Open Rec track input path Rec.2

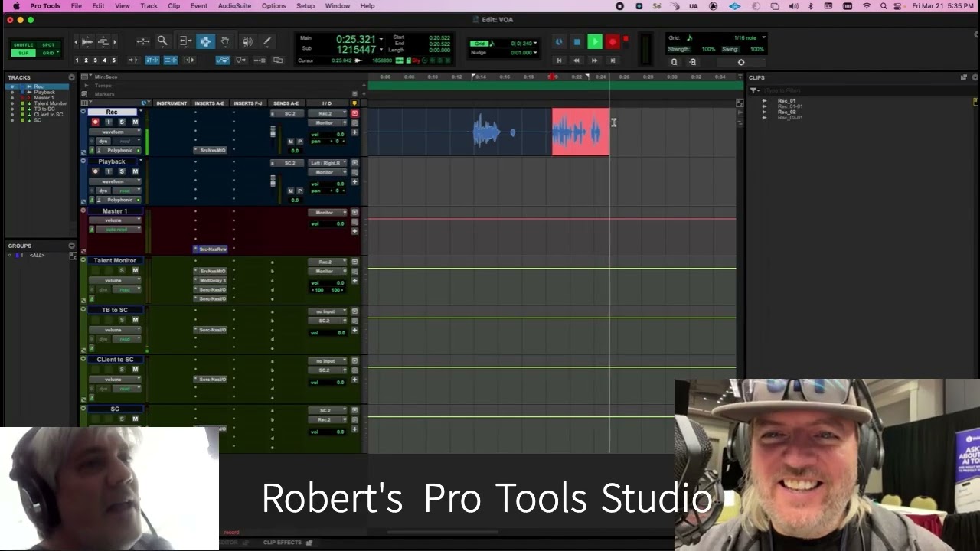pyautogui.click(x=328, y=113)
